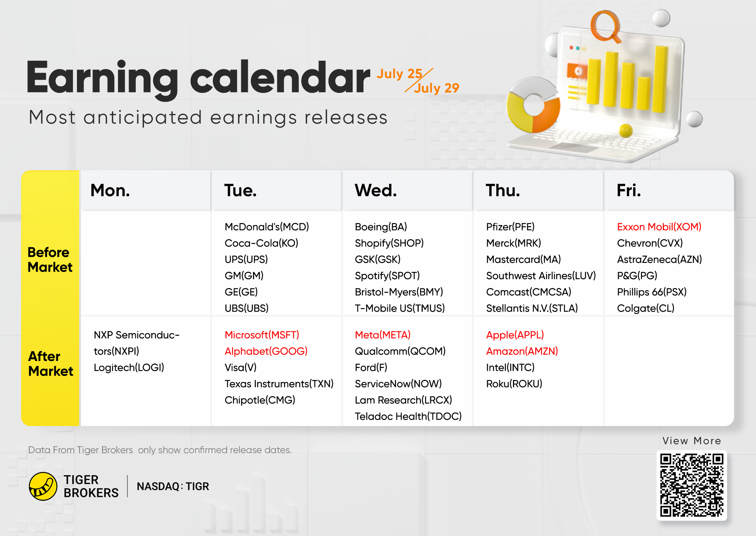The width and height of the screenshot is (756, 536).
Task: Click the July 25 date text
Action: pos(399,73)
